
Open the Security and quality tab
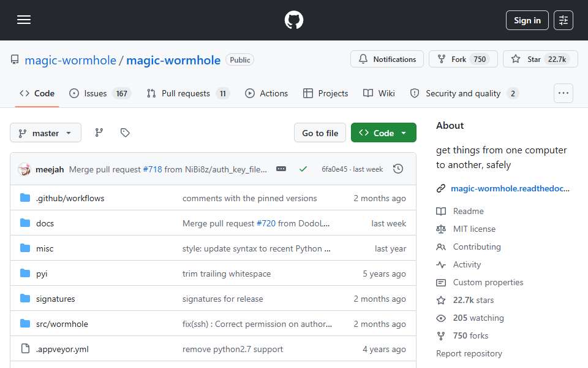pos(464,93)
